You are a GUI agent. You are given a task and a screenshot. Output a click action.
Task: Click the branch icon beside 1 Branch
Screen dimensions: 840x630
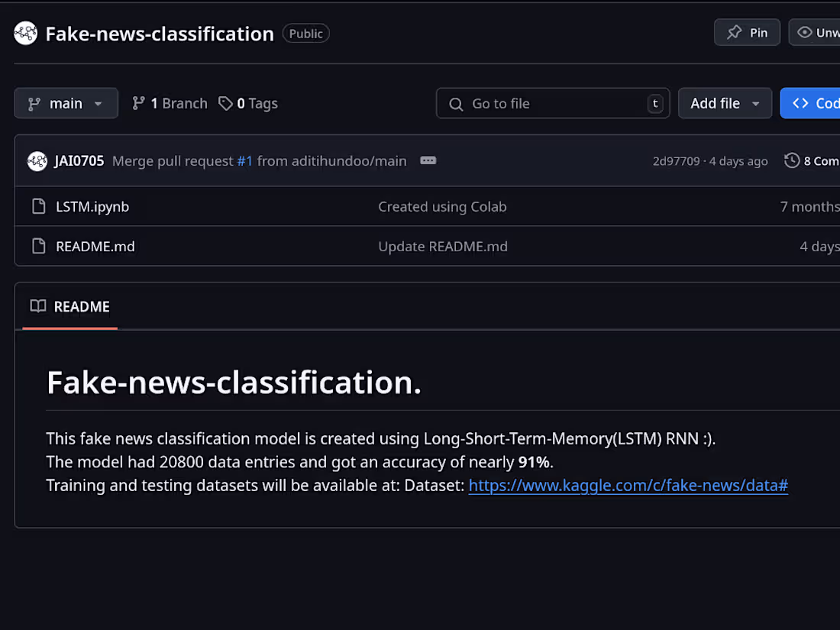[139, 103]
